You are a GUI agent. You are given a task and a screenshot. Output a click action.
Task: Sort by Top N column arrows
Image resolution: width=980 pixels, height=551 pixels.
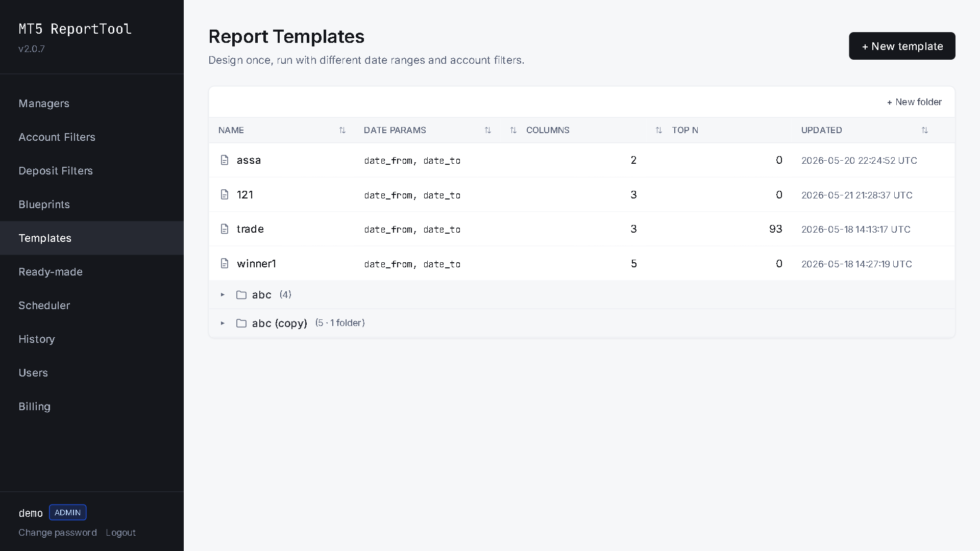tap(659, 130)
